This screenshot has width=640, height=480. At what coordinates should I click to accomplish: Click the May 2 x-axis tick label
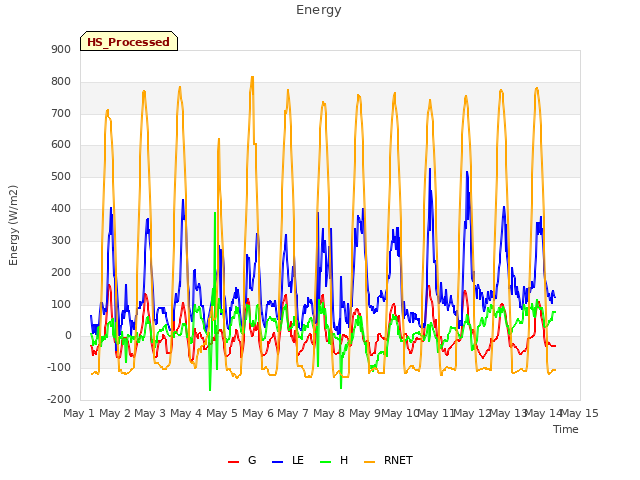click(115, 413)
